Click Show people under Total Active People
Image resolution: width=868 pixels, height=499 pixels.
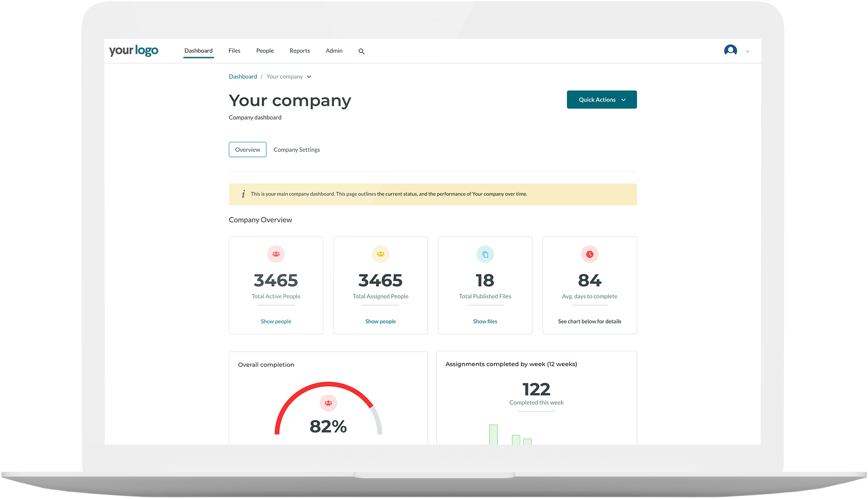[x=276, y=321]
